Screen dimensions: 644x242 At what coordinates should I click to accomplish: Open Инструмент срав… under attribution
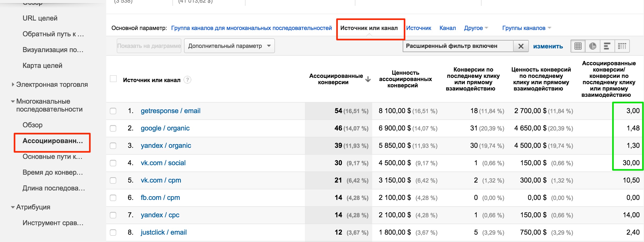pyautogui.click(x=53, y=223)
